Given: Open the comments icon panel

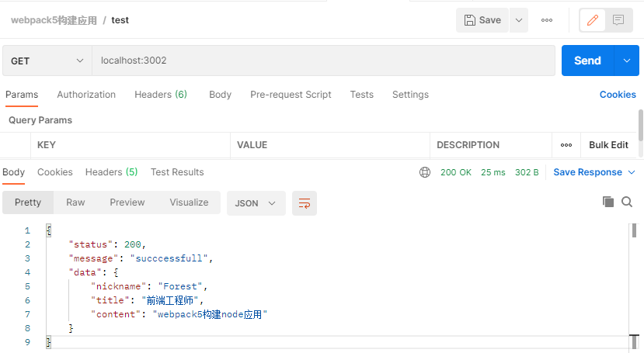Looking at the screenshot, I should 618,20.
